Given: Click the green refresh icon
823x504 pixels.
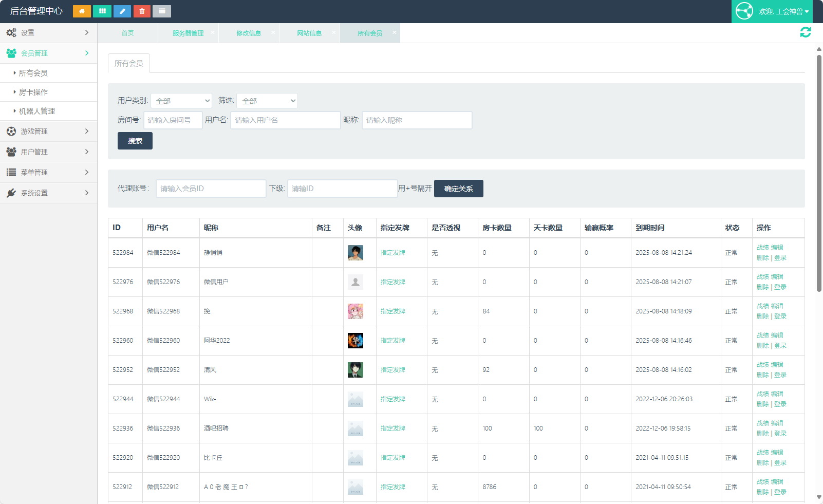Looking at the screenshot, I should (805, 32).
